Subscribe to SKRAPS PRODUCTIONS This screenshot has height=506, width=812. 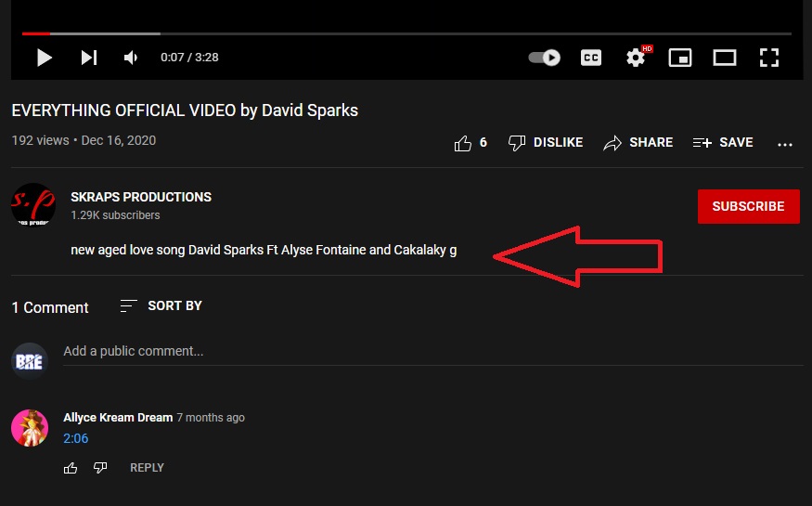click(x=748, y=206)
